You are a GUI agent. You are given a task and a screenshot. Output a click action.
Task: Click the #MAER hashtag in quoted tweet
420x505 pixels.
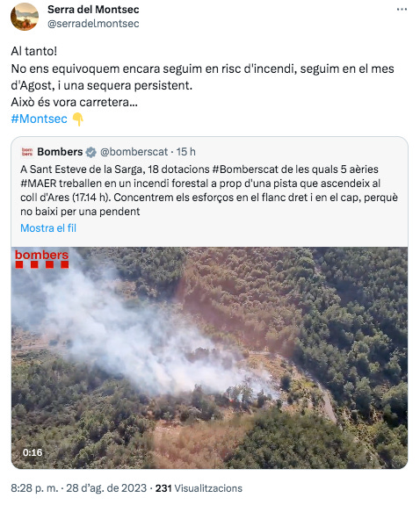tap(39, 184)
